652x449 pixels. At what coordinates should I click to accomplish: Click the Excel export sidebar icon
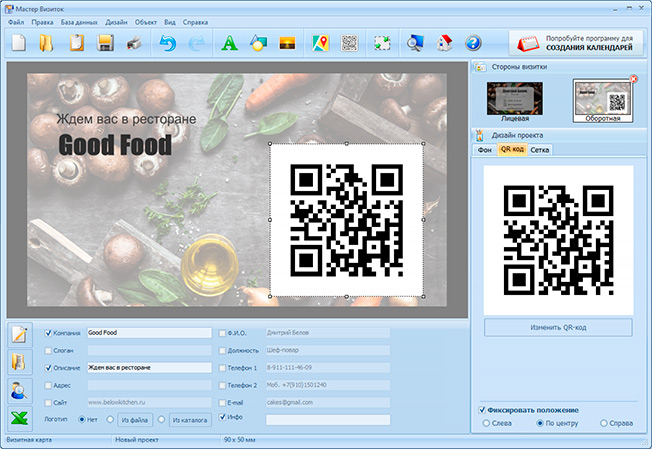click(20, 418)
